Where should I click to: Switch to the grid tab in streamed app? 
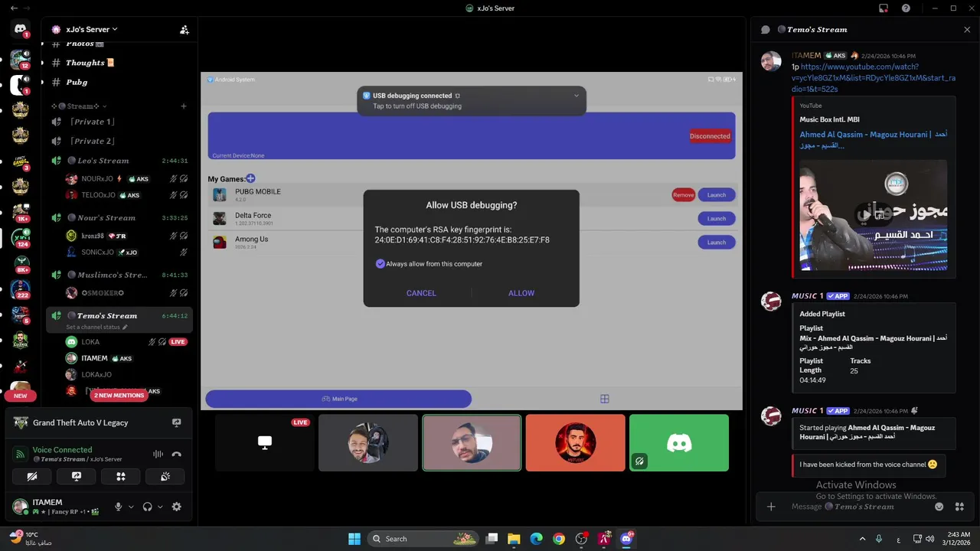[605, 399]
